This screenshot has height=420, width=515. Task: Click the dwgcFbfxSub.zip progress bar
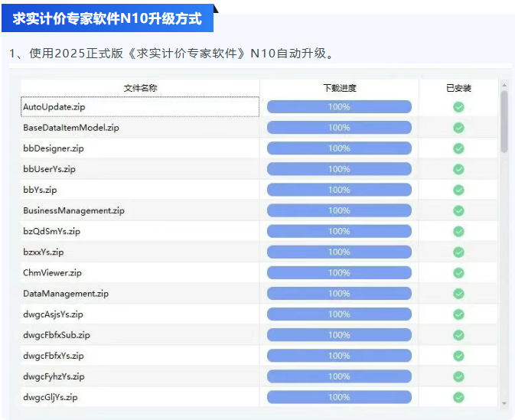click(339, 335)
